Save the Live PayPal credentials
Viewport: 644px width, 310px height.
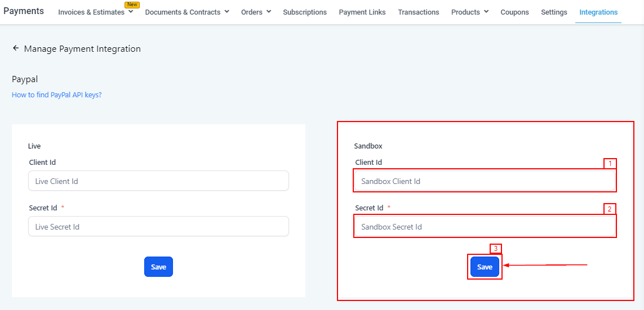[x=158, y=267]
